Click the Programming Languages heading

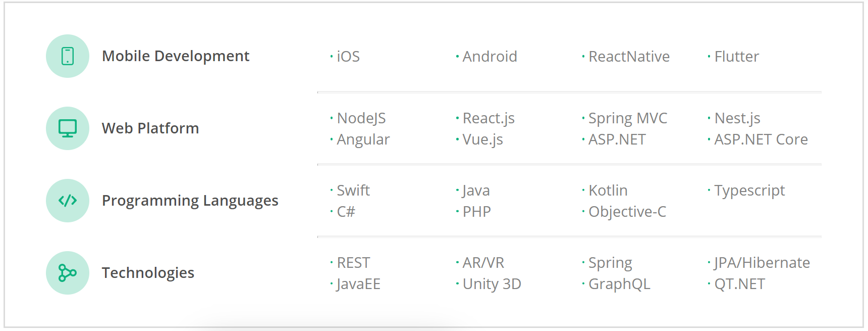coord(190,201)
